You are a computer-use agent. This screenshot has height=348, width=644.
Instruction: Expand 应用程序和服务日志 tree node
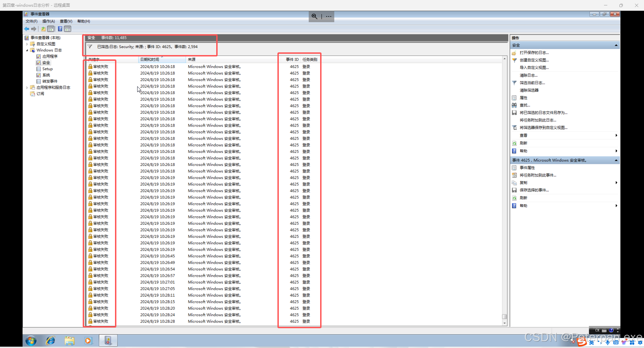(x=27, y=88)
